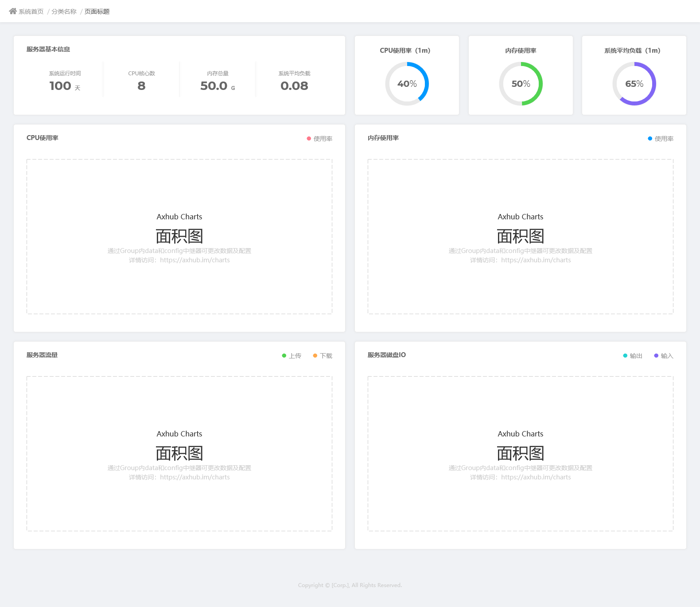Click the CPU core count 8
This screenshot has height=607, width=700.
(x=141, y=86)
